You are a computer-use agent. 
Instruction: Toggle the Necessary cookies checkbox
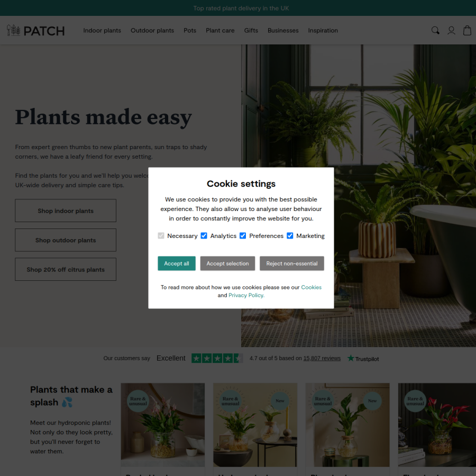pos(161,235)
